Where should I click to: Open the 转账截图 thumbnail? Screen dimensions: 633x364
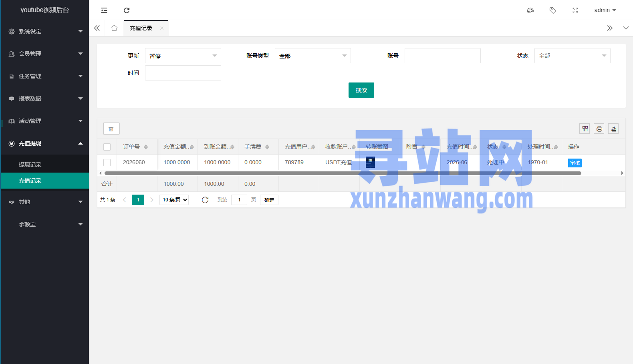[x=370, y=162]
